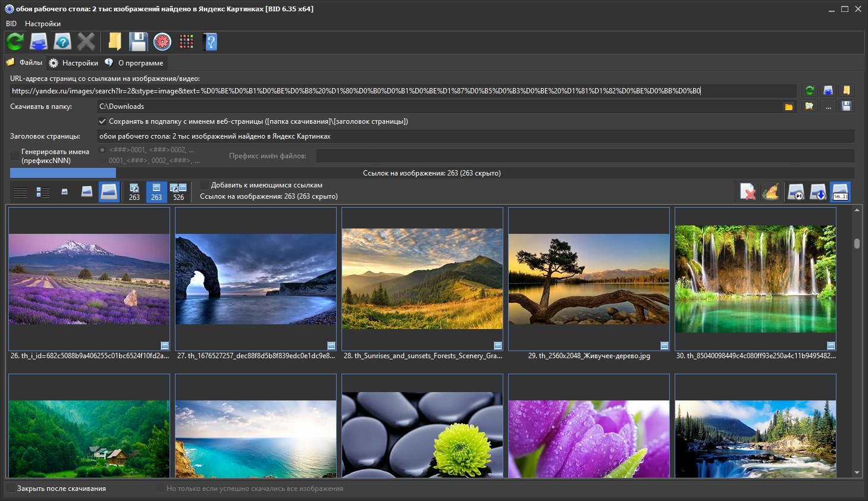Click the broom clean-up icon above thumbnails
Image resolution: width=868 pixels, height=501 pixels.
tap(770, 192)
